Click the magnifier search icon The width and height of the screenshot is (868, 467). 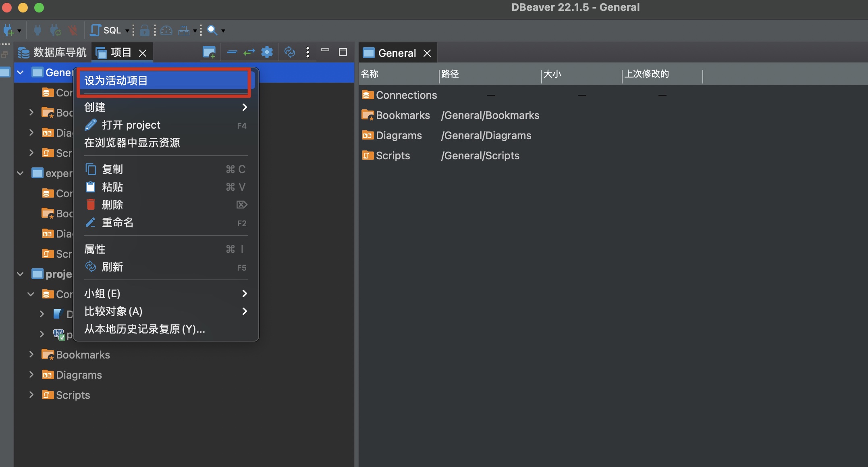click(x=212, y=30)
